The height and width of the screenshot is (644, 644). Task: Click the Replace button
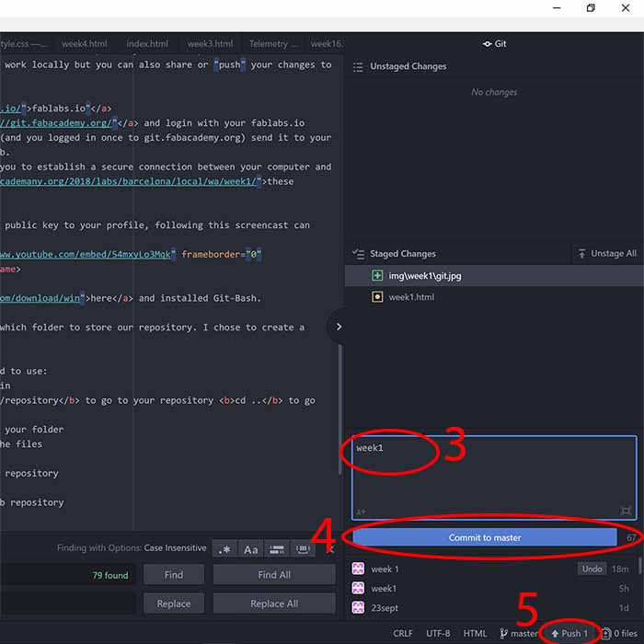pos(174,604)
